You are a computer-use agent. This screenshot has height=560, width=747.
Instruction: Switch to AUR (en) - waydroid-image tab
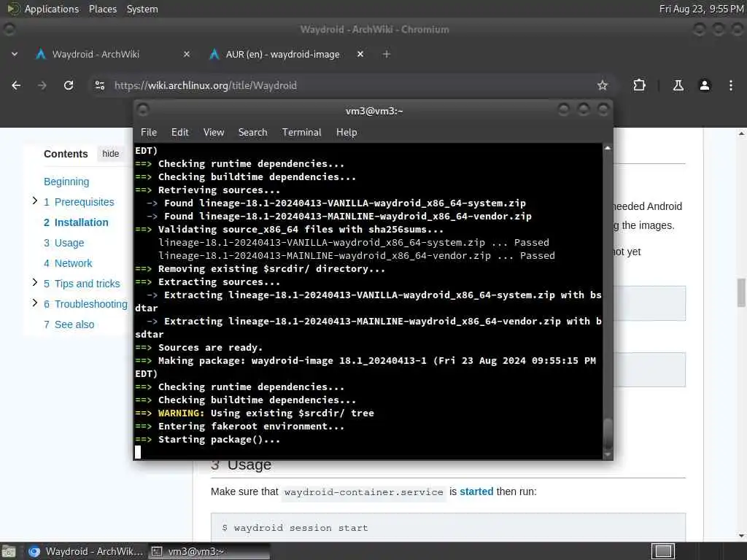click(x=282, y=54)
